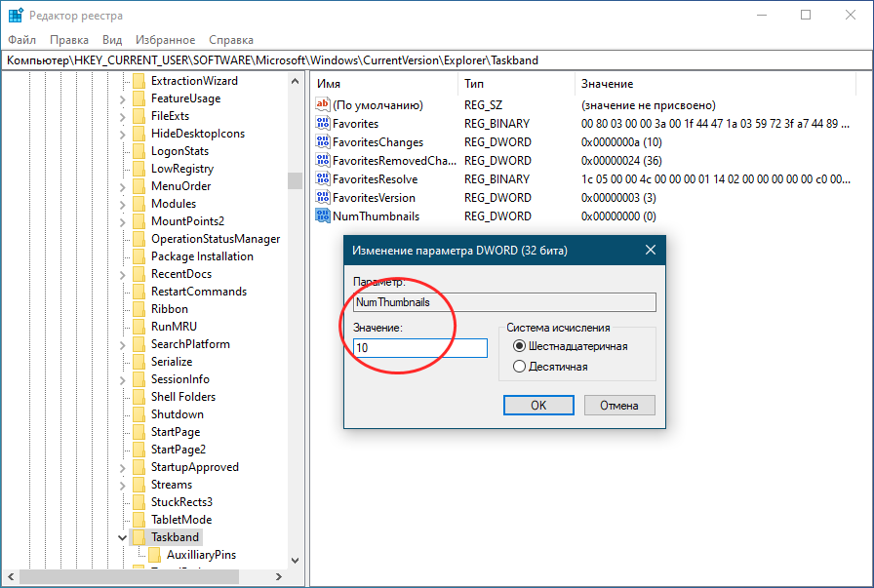This screenshot has height=588, width=874.
Task: Click the horizontal scrollbar left arrow
Action: [10, 577]
